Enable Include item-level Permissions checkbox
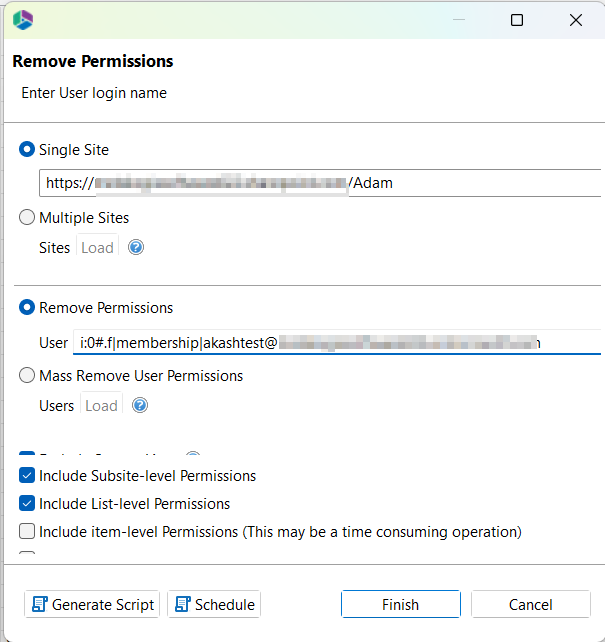Image resolution: width=605 pixels, height=642 pixels. (27, 532)
